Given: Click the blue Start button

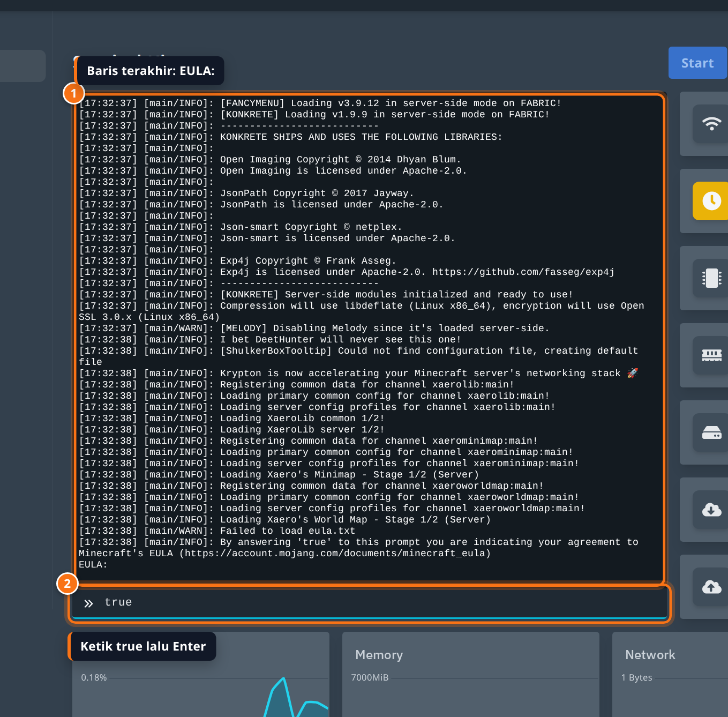Looking at the screenshot, I should click(x=697, y=63).
